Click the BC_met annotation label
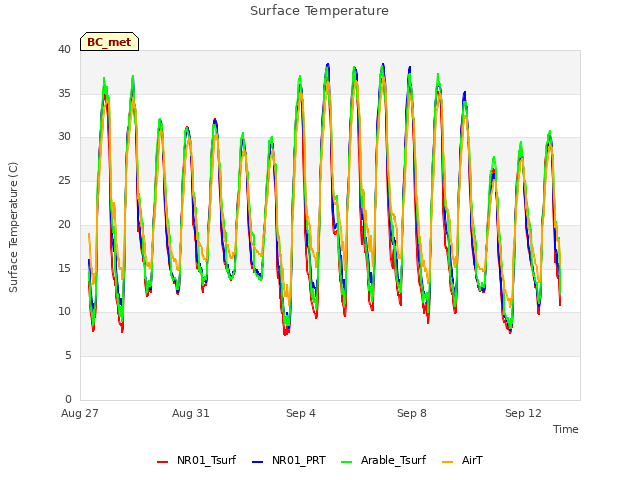This screenshot has width=640, height=480. click(109, 42)
